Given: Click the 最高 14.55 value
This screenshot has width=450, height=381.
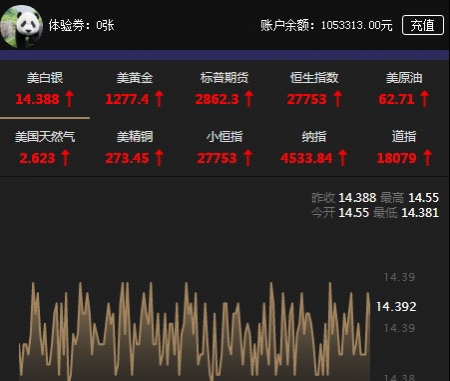Looking at the screenshot, I should (x=423, y=198).
